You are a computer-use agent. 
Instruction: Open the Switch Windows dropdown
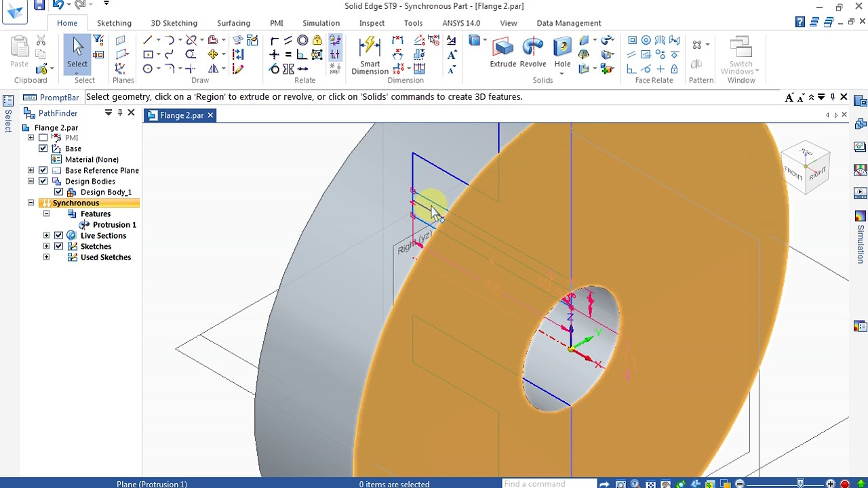(757, 71)
